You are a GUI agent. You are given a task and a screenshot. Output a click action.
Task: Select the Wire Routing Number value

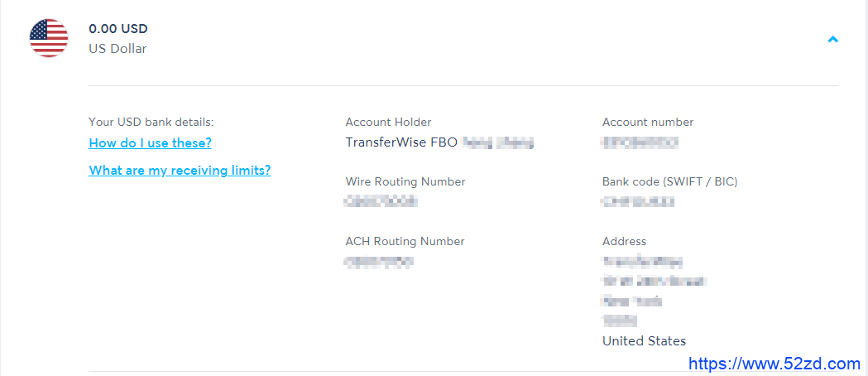tap(381, 201)
